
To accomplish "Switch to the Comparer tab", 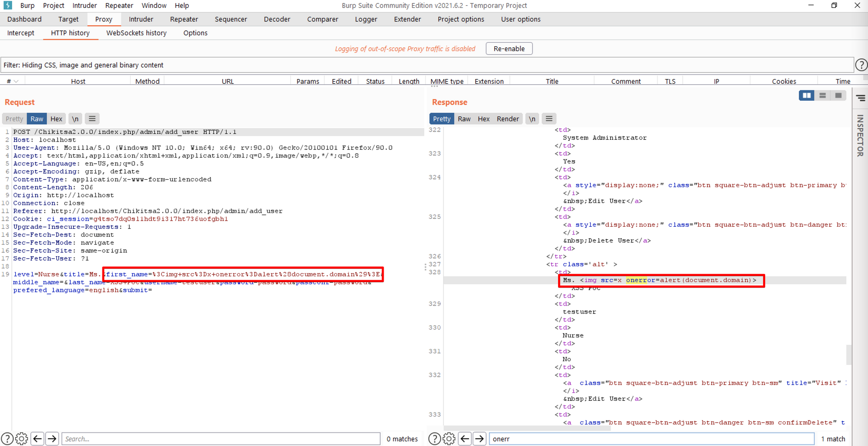I will coord(322,19).
